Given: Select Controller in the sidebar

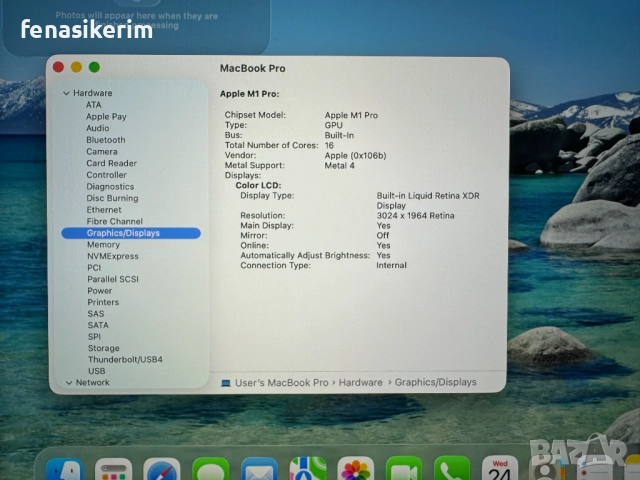Looking at the screenshot, I should pyautogui.click(x=107, y=175).
